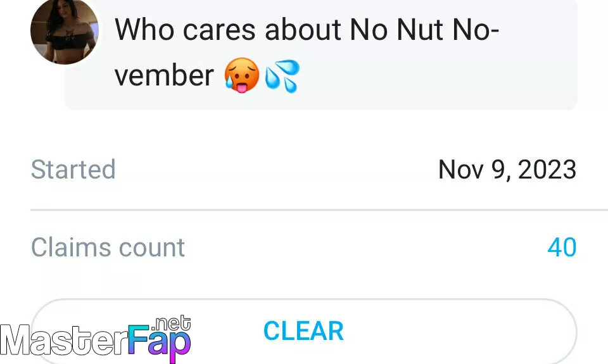Click the .net text in watermark
608x364 pixels.
pyautogui.click(x=172, y=323)
